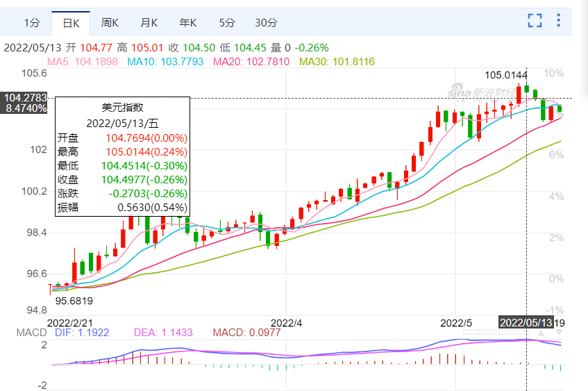Click the MA5: 104.1898 indicator label
Viewport: 588px width, 391px height.
[x=82, y=62]
